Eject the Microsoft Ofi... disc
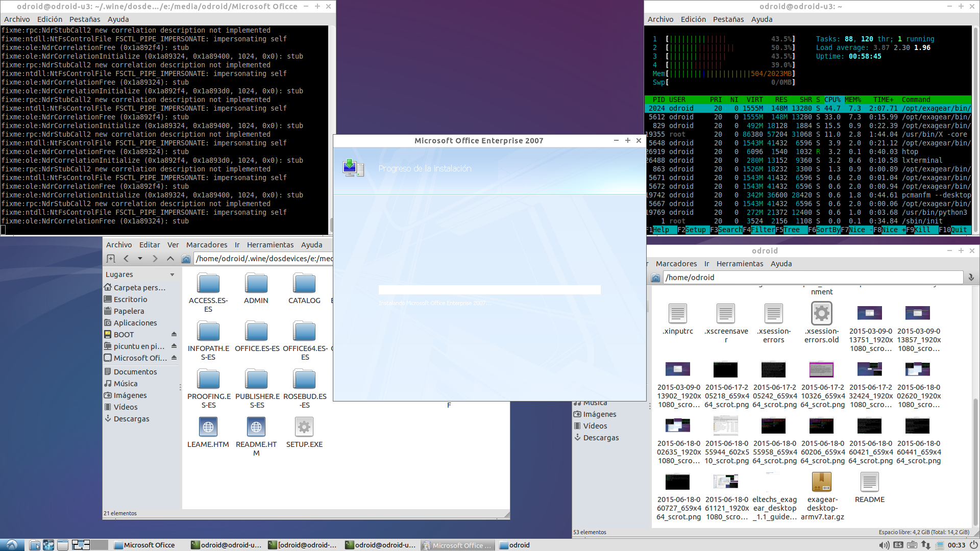 [174, 358]
